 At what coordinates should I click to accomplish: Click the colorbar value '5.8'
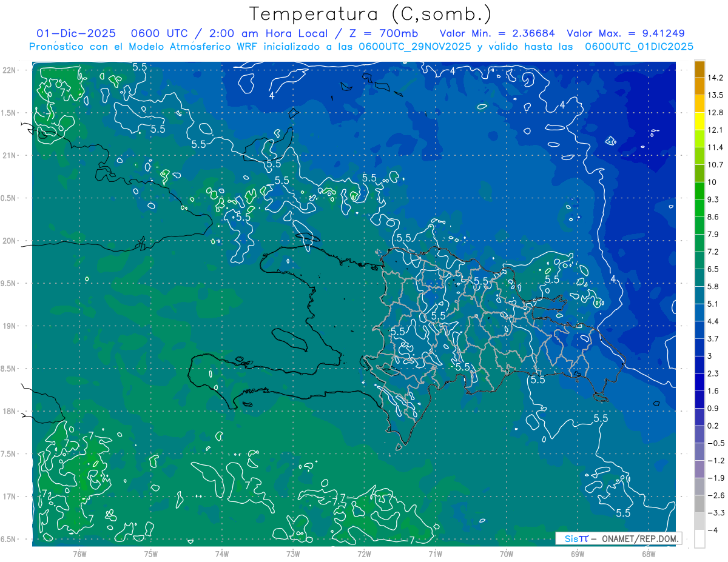714,286
